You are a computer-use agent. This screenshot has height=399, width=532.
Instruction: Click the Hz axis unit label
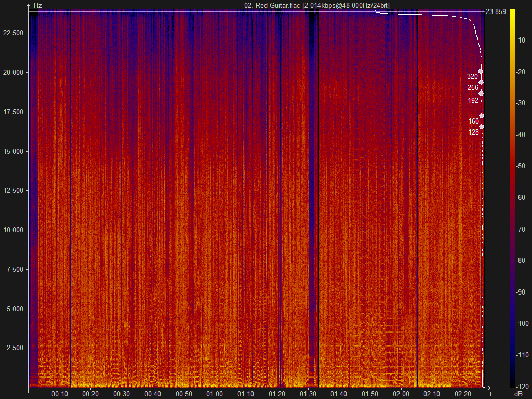click(37, 6)
